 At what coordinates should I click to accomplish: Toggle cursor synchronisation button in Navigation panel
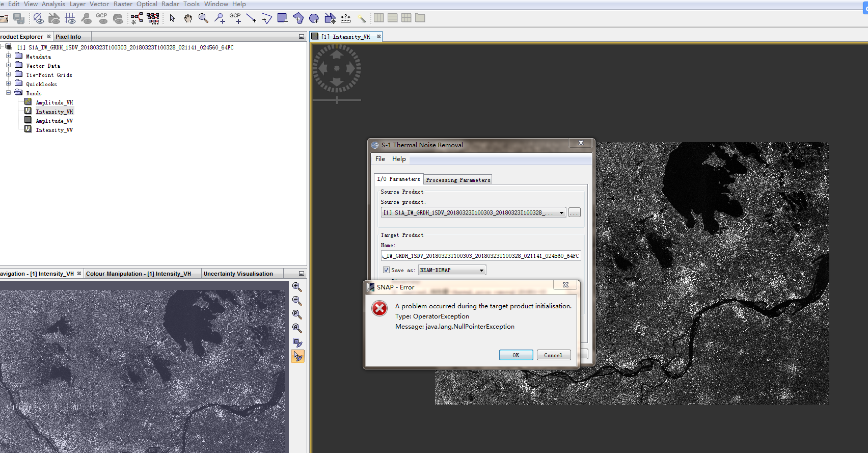[x=297, y=356]
